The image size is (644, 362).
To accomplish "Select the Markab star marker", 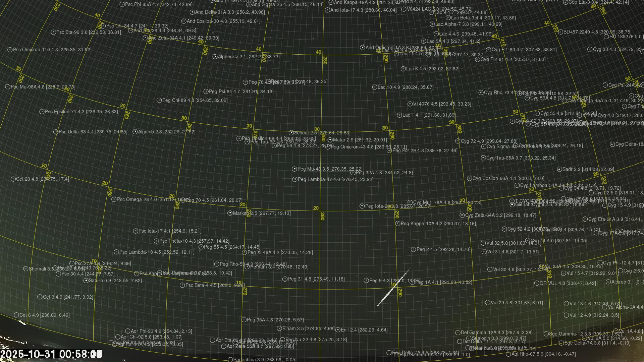I will [230, 213].
